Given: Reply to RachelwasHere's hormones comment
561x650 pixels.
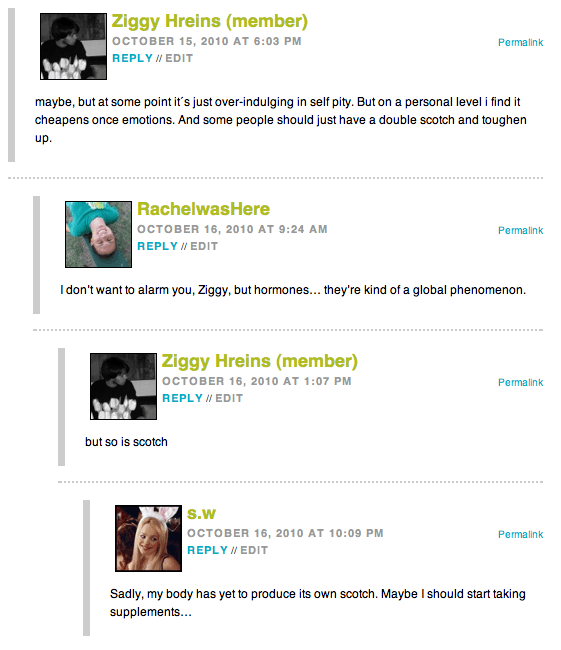Looking at the screenshot, I should point(157,246).
